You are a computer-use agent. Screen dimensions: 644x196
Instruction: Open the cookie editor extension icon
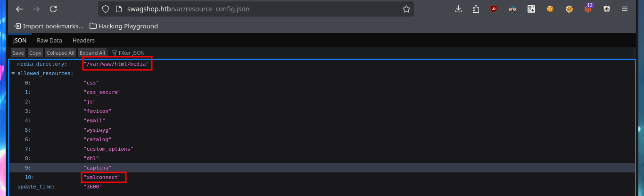pyautogui.click(x=550, y=9)
